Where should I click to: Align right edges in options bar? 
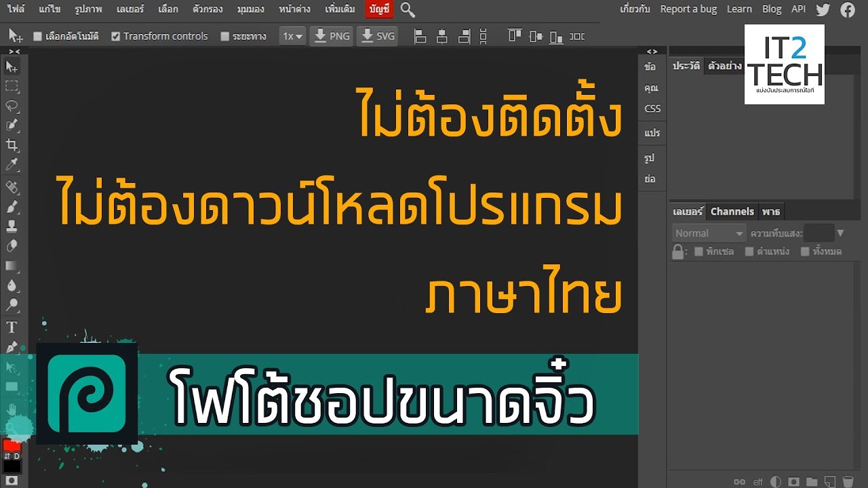tap(464, 37)
